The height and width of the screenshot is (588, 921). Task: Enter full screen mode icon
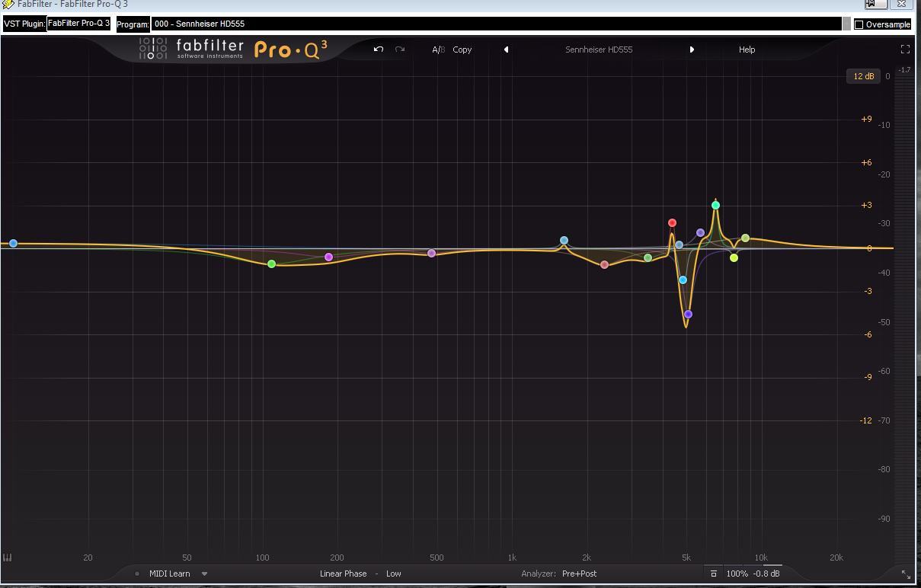[x=905, y=50]
